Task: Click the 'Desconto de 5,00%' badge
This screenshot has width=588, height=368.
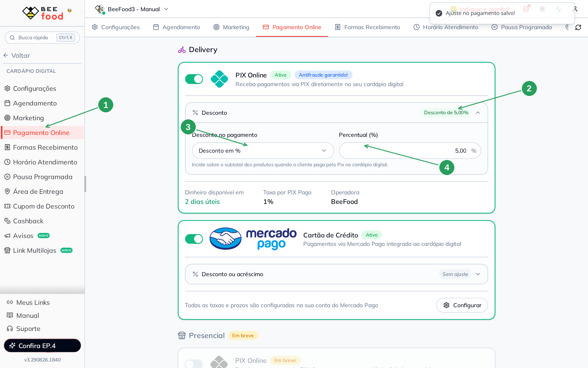Action: tap(446, 113)
